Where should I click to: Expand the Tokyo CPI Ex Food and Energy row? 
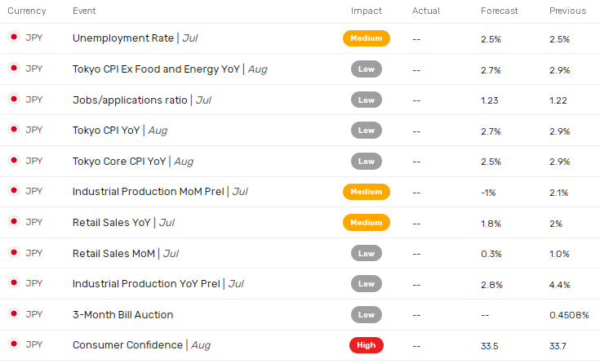155,69
